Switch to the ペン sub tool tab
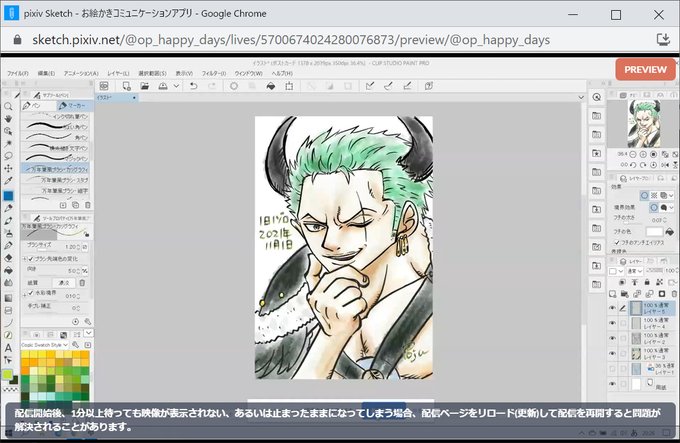Viewport: 680px width, 443px height. pyautogui.click(x=39, y=106)
